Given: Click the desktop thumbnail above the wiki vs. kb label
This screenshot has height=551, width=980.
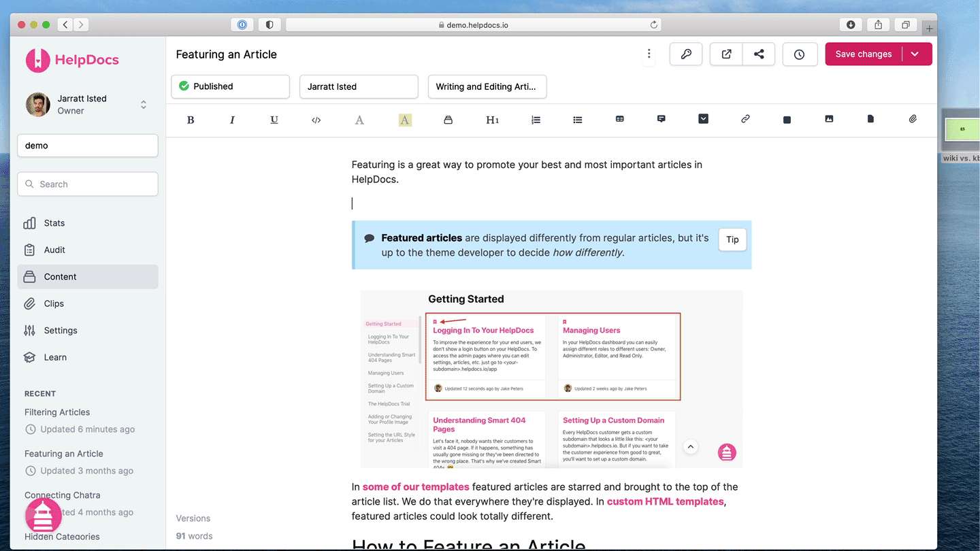Looking at the screenshot, I should click(x=962, y=129).
